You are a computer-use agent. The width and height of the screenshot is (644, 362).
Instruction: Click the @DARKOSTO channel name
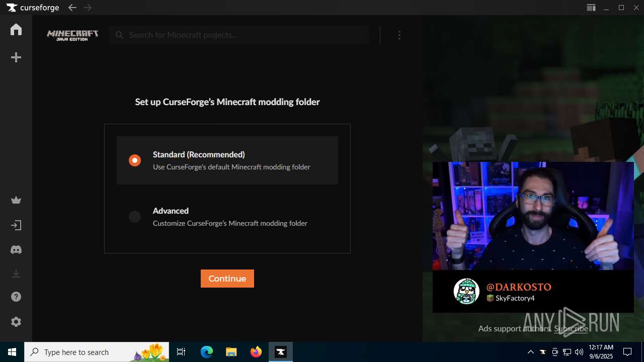coord(519,287)
